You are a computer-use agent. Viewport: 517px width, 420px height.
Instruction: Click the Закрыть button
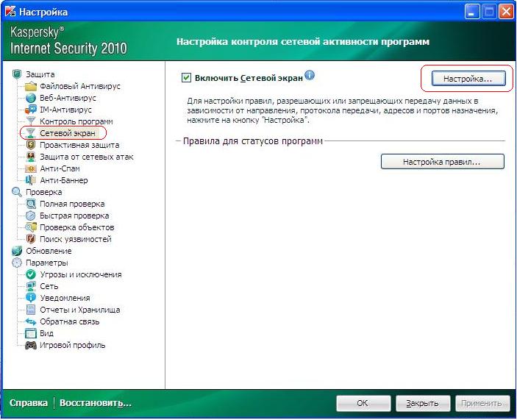click(x=423, y=403)
